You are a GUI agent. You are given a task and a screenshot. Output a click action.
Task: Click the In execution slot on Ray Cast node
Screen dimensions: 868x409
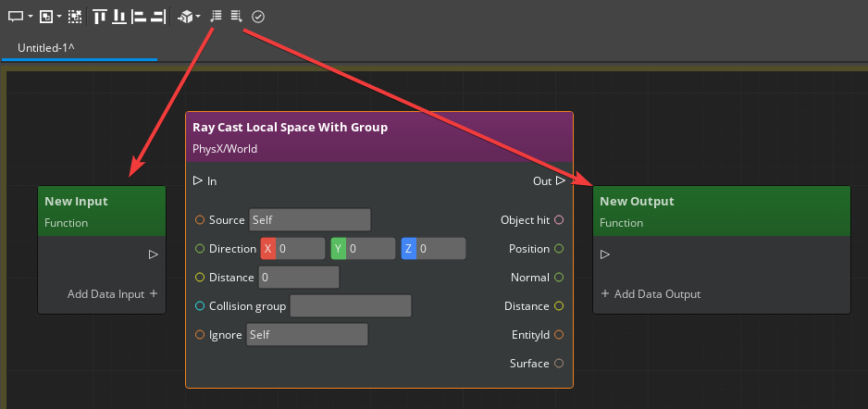click(x=198, y=180)
